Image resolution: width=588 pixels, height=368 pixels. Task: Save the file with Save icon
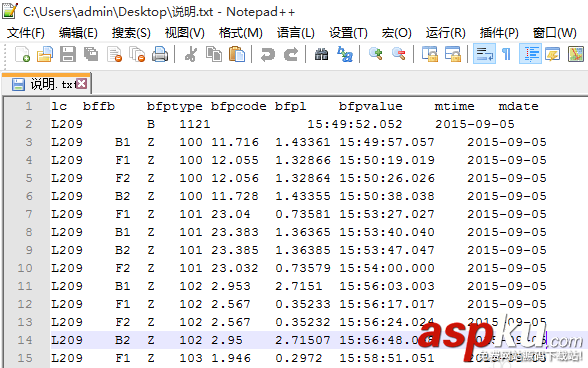coord(68,54)
